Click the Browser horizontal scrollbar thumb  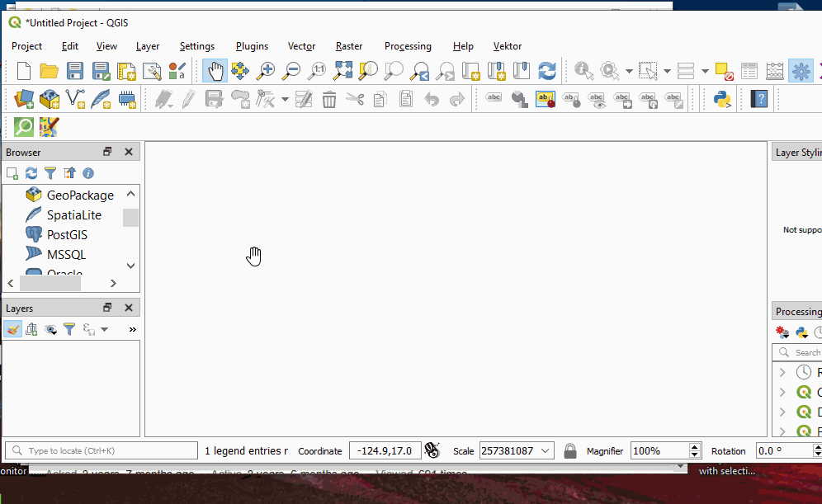tap(50, 283)
